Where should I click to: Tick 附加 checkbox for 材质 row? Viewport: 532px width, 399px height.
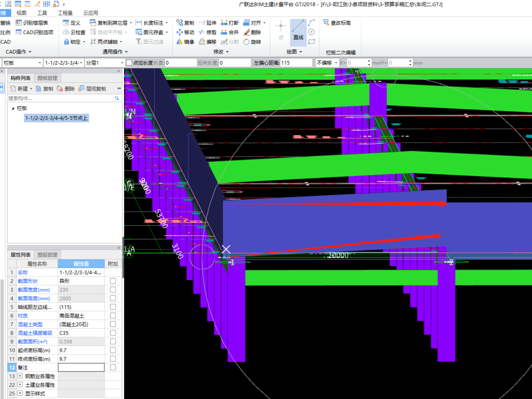(x=113, y=316)
